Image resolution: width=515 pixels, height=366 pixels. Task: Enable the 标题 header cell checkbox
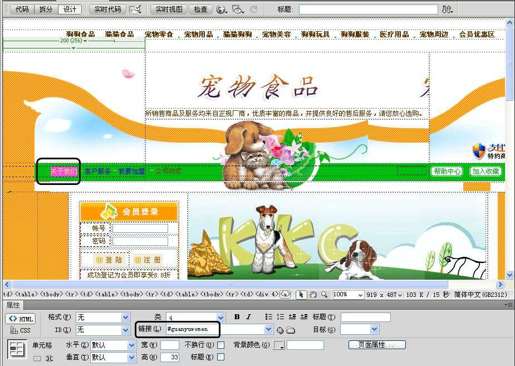pos(220,357)
